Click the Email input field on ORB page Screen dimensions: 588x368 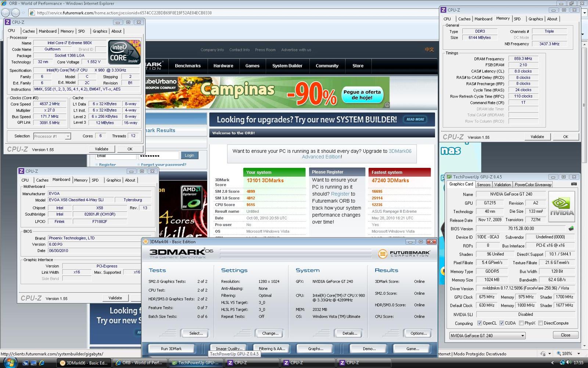tap(115, 157)
